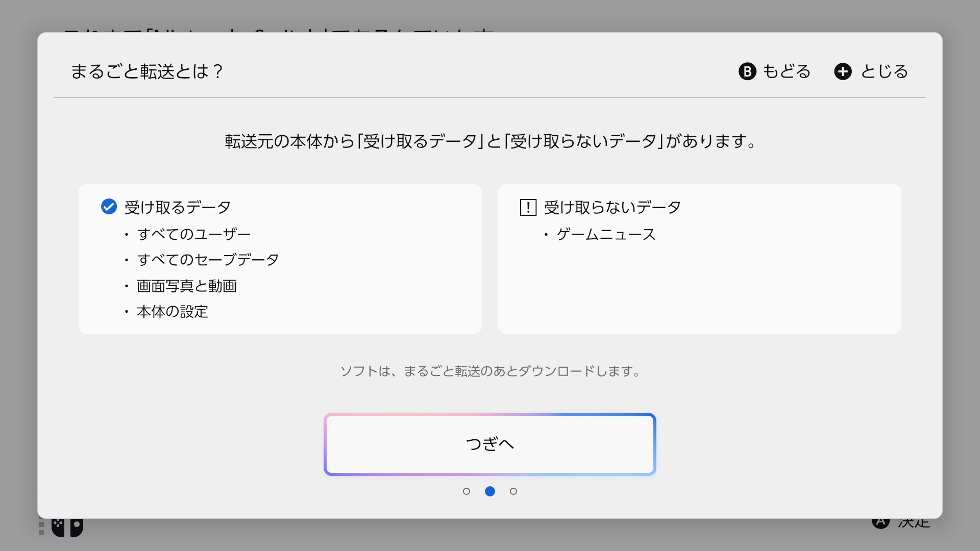Click the 受け取らないデータ heading
980x551 pixels.
click(x=612, y=208)
